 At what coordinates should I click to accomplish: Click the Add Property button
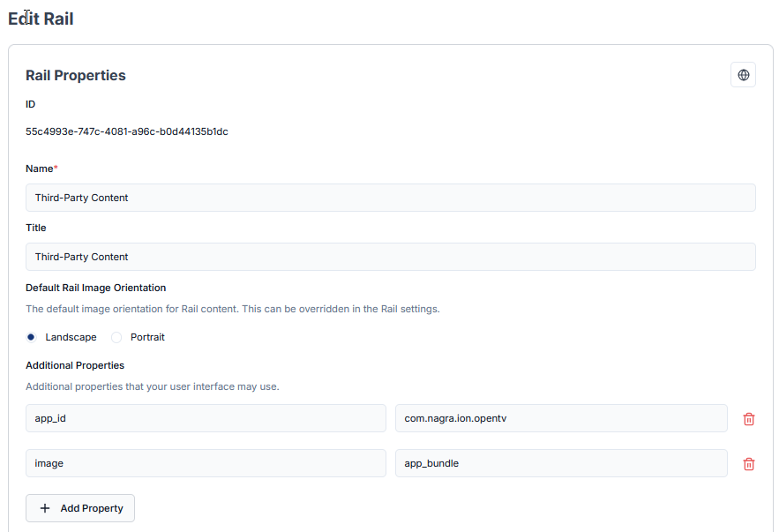point(80,508)
